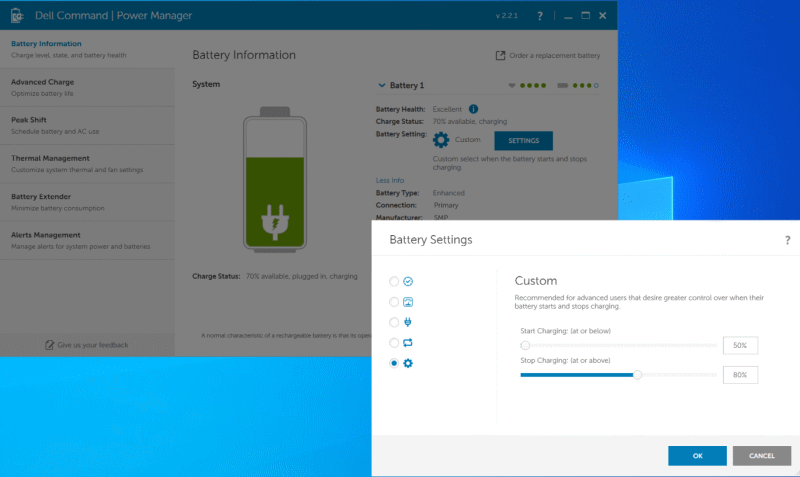The width and height of the screenshot is (800, 477).
Task: Collapse the Battery 1 section chevron
Action: click(x=381, y=85)
